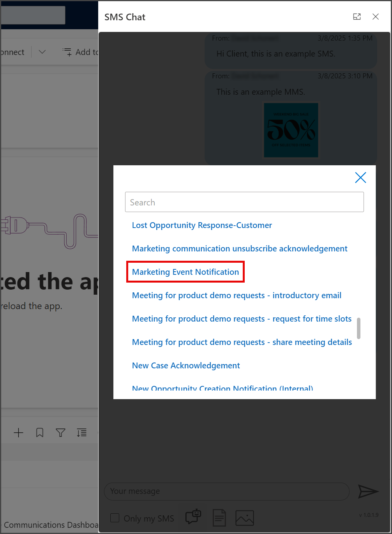Click the template Search field
Viewport: 392px width, 534px height.
244,202
